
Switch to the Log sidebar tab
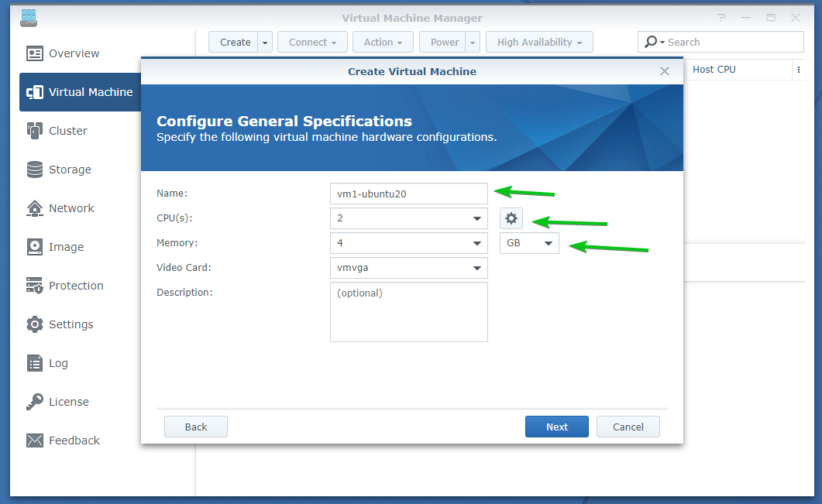[58, 363]
